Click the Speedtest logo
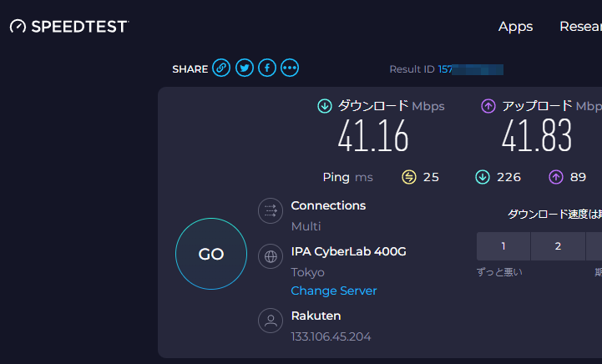The width and height of the screenshot is (602, 364). click(69, 27)
